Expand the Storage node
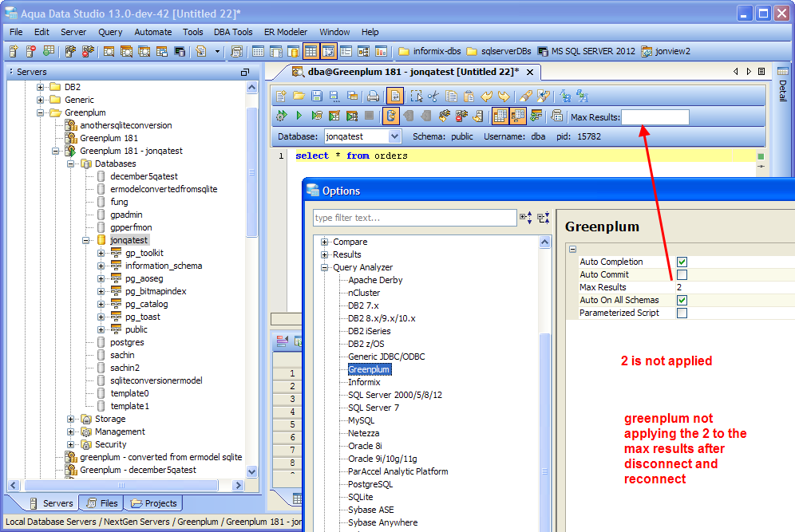 70,419
